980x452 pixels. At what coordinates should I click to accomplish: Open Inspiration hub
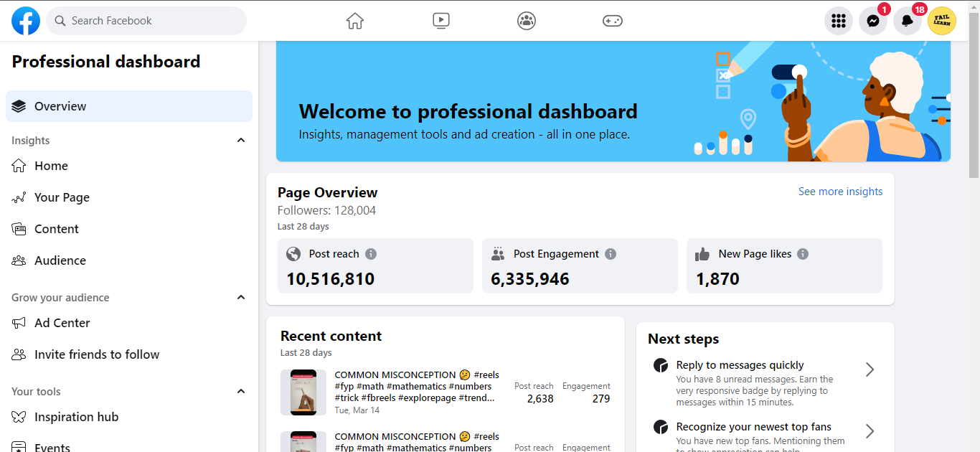pos(129,417)
